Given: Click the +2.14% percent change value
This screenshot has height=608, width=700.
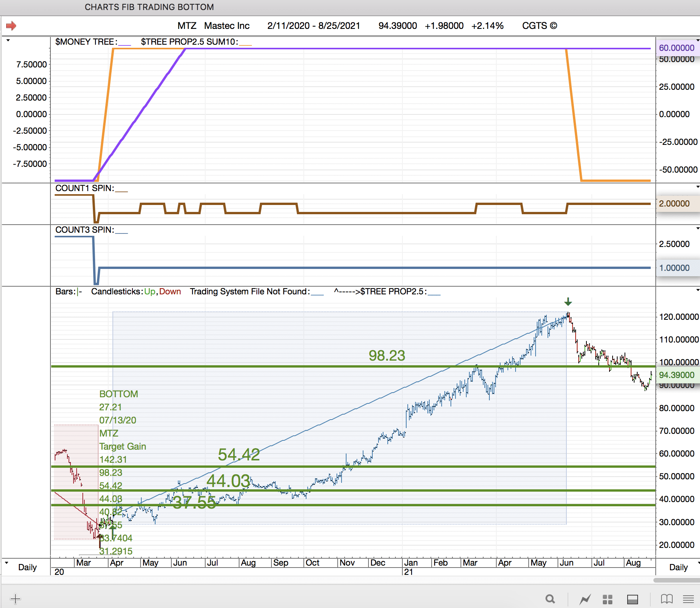Looking at the screenshot, I should tap(487, 26).
